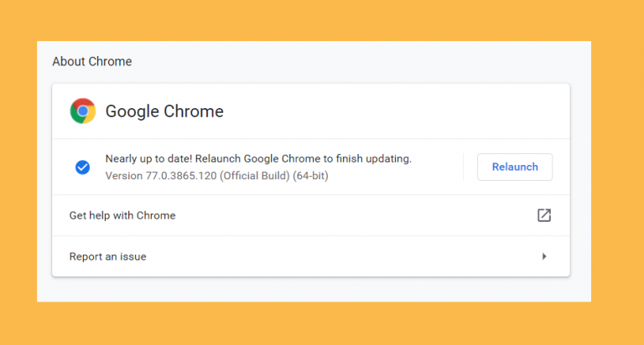The height and width of the screenshot is (345, 644).
Task: Click the divider line left of Relaunch
Action: pyautogui.click(x=463, y=167)
